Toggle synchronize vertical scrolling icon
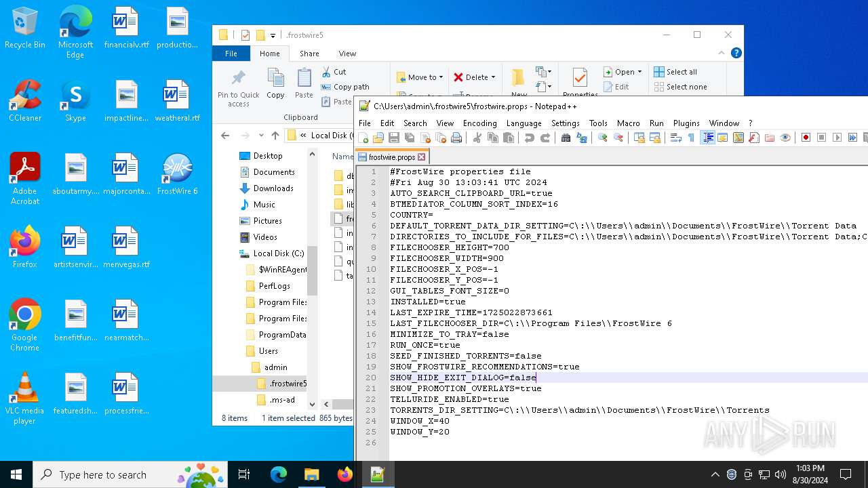The image size is (868, 488). 639,138
